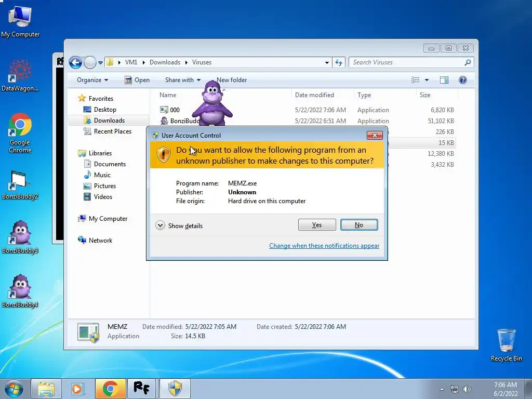The width and height of the screenshot is (532, 399).
Task: Open the network tray icon
Action: click(x=454, y=389)
